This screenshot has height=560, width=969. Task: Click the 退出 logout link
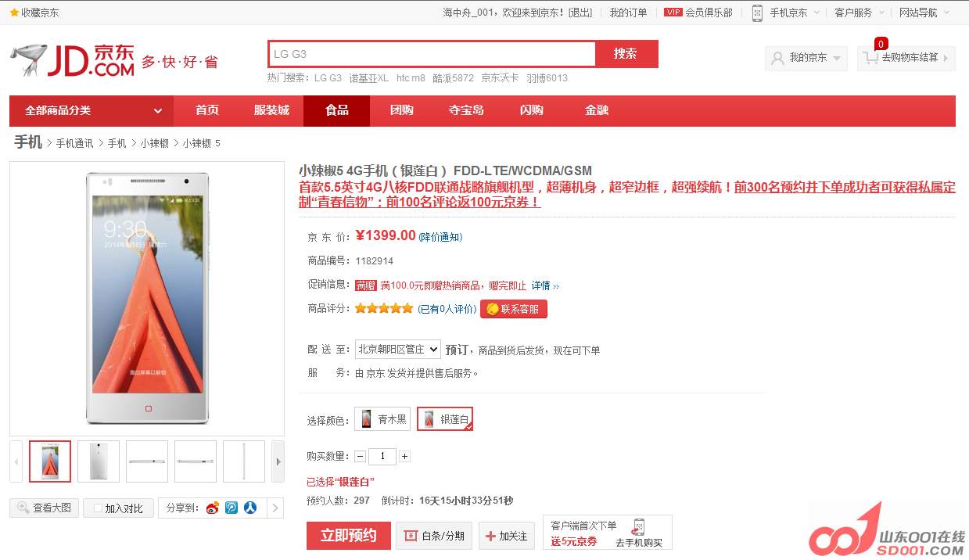pyautogui.click(x=580, y=13)
